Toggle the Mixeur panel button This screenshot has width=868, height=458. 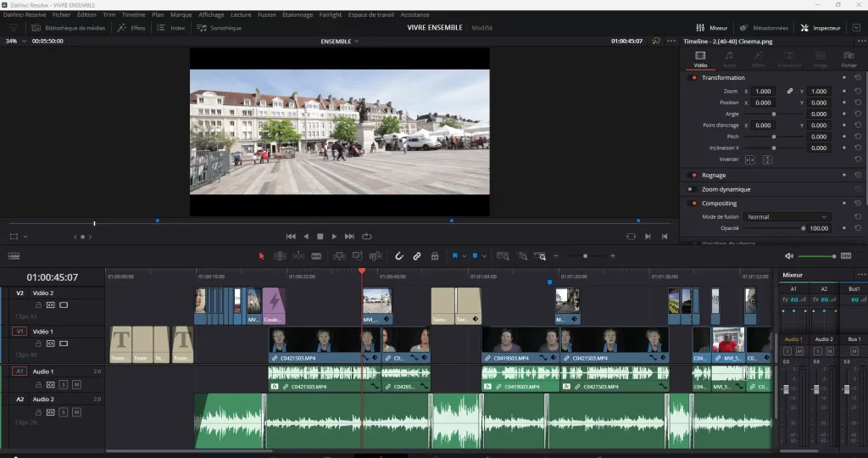point(711,28)
